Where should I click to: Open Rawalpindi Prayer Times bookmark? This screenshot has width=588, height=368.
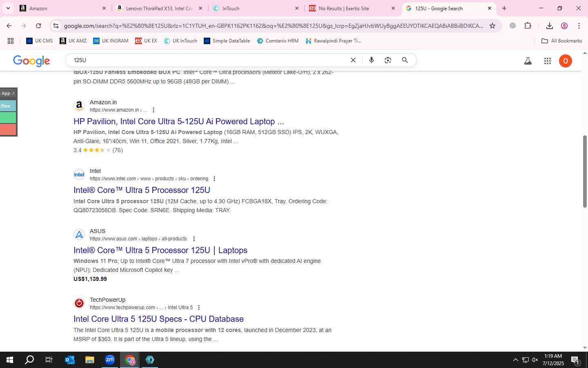coord(334,41)
